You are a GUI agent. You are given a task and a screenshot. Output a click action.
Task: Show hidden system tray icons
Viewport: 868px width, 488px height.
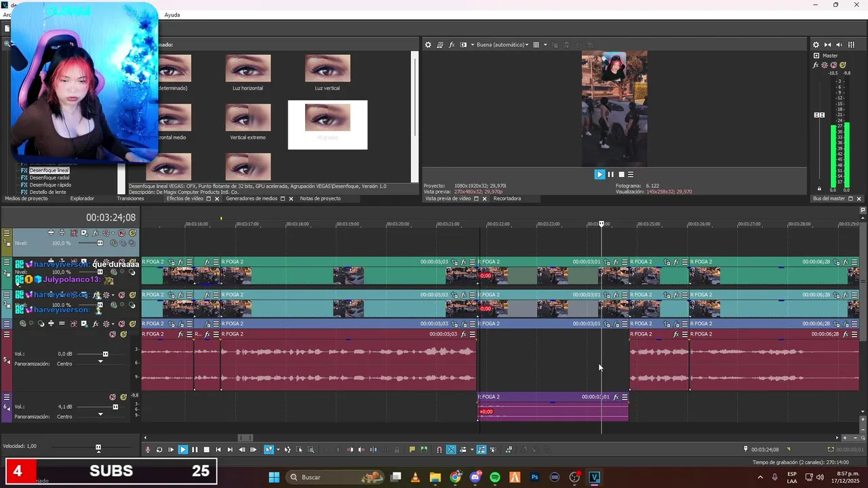[x=759, y=477]
